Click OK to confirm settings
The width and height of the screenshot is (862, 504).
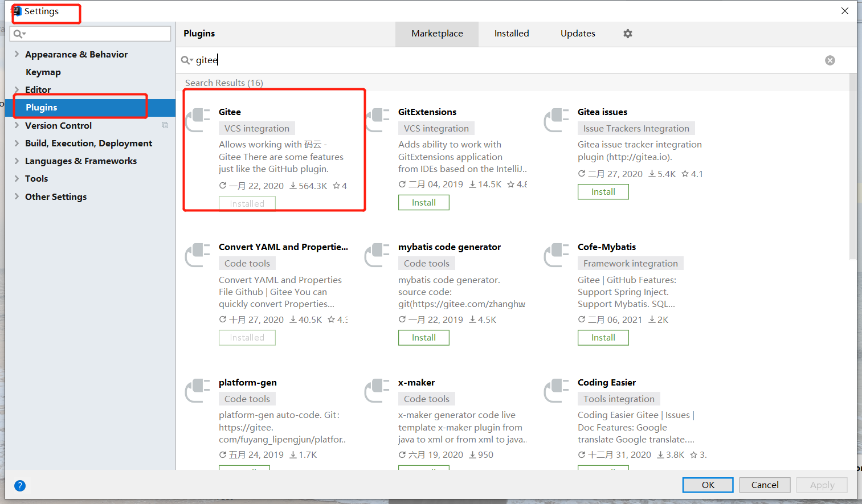708,485
